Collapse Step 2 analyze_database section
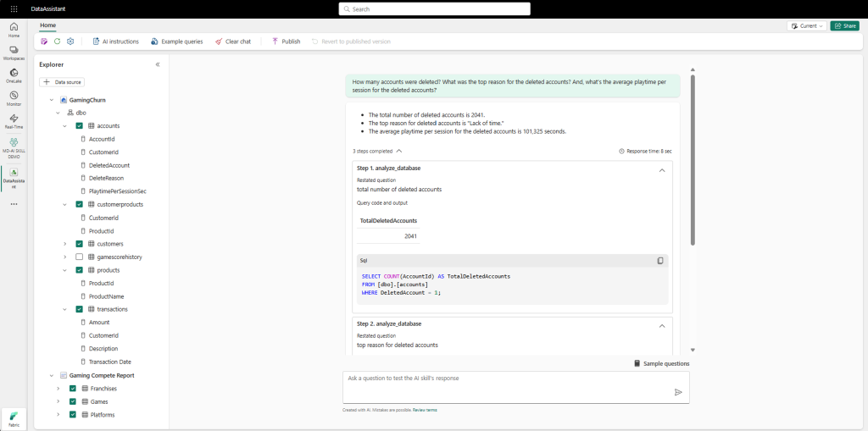The width and height of the screenshot is (868, 431). pyautogui.click(x=661, y=326)
